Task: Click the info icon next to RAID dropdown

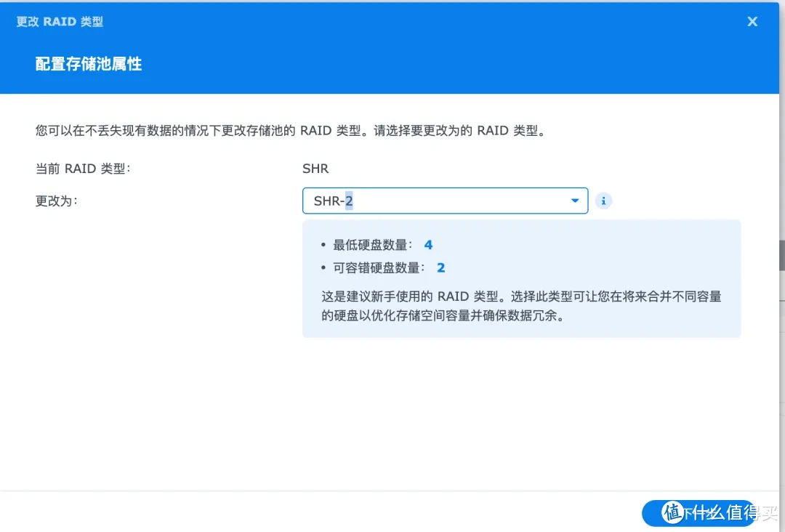Action: click(603, 201)
